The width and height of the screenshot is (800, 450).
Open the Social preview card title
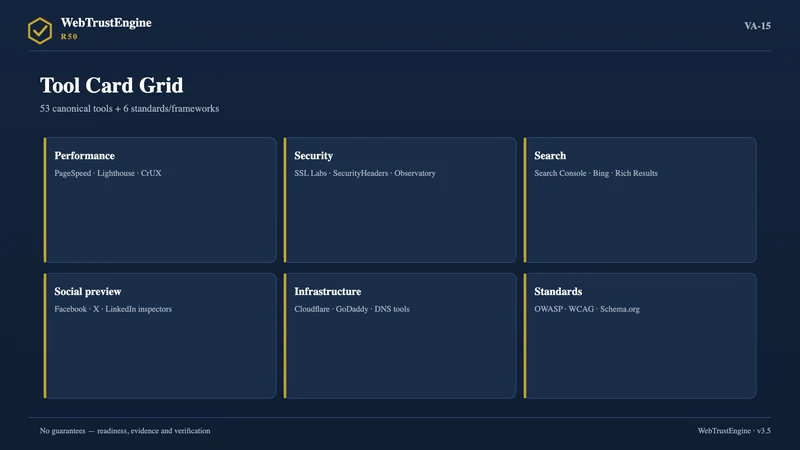[x=88, y=291]
